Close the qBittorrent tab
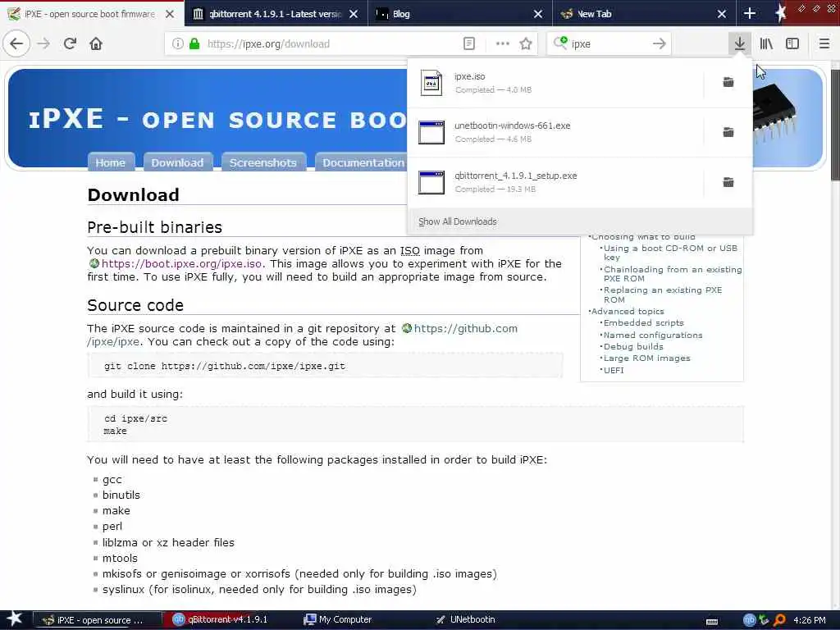Image resolution: width=840 pixels, height=630 pixels. (354, 14)
